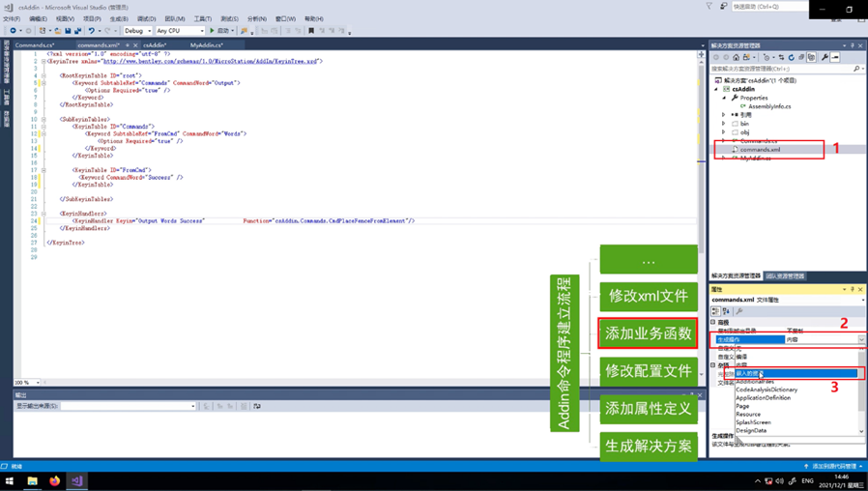Open the 生成(B) Build menu
Viewport: 868px width, 491px height.
click(x=119, y=18)
